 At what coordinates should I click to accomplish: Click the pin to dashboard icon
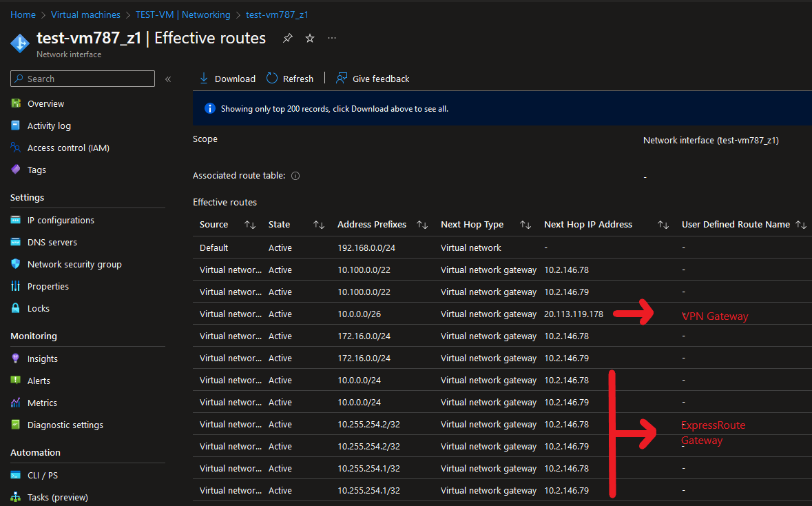click(x=288, y=39)
